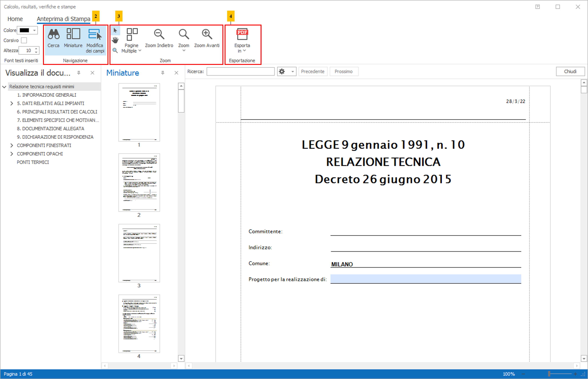Pin the Miniature panel
The image size is (588, 379).
coord(163,73)
